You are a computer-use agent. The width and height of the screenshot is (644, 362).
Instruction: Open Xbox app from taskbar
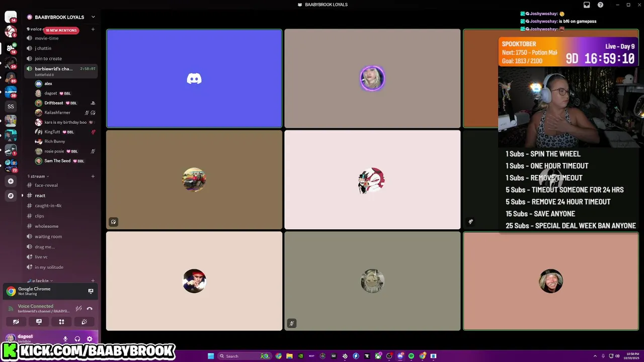tap(378, 356)
